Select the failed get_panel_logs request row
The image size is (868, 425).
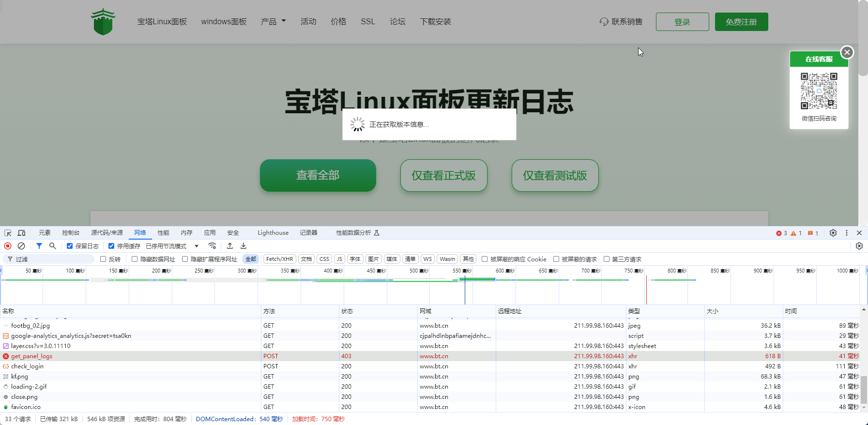point(430,356)
